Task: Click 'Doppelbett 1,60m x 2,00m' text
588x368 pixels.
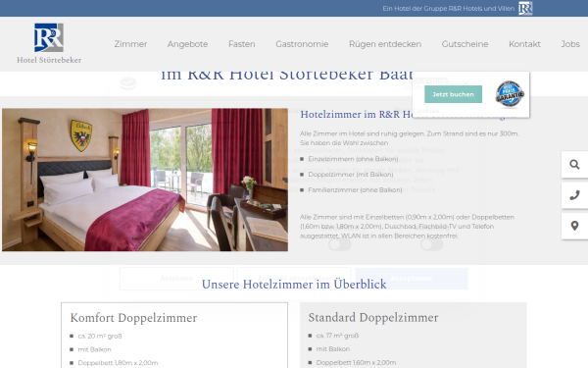Action: pos(356,362)
